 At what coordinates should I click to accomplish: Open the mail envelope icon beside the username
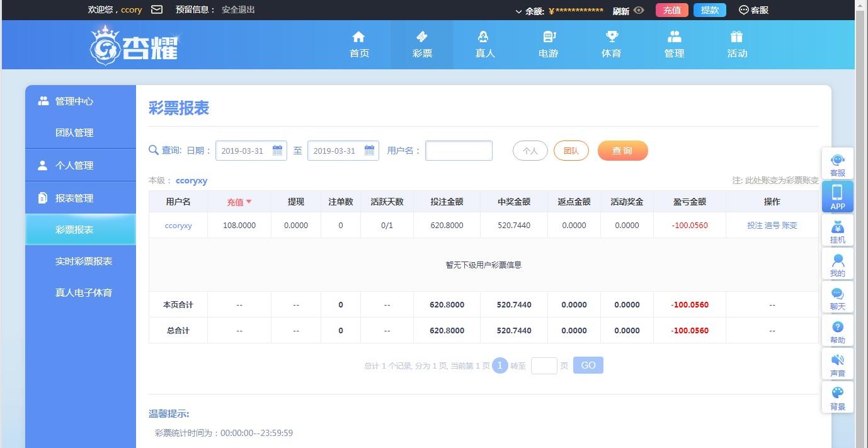(x=157, y=9)
